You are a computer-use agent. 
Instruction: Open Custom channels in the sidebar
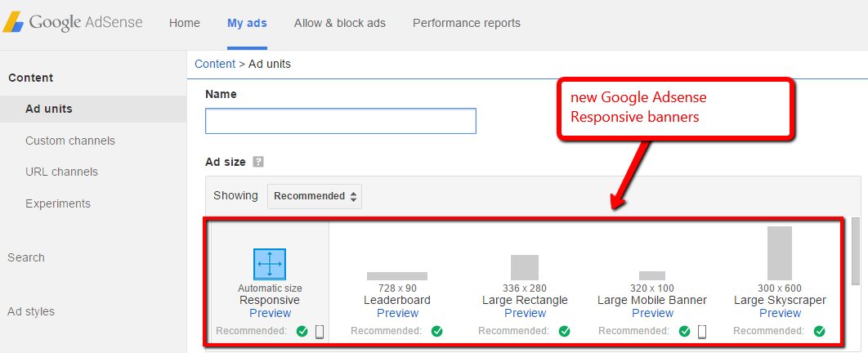coord(70,141)
